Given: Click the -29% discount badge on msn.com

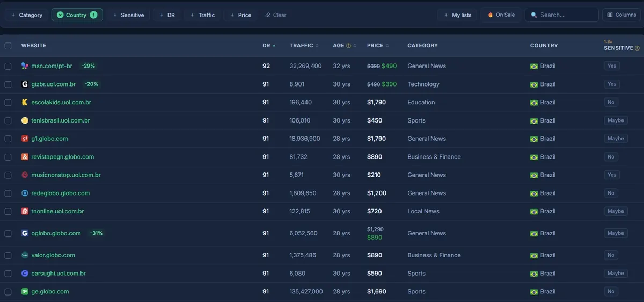Looking at the screenshot, I should (88, 66).
